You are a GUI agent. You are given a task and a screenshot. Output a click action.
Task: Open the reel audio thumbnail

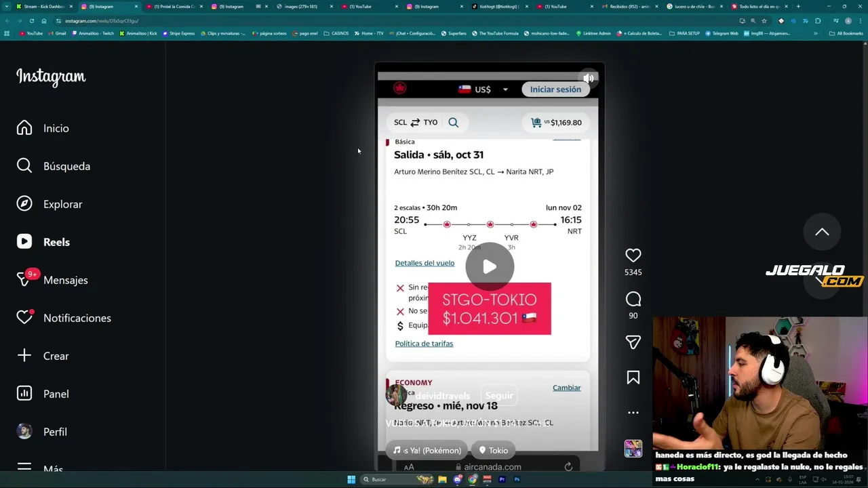pyautogui.click(x=633, y=449)
